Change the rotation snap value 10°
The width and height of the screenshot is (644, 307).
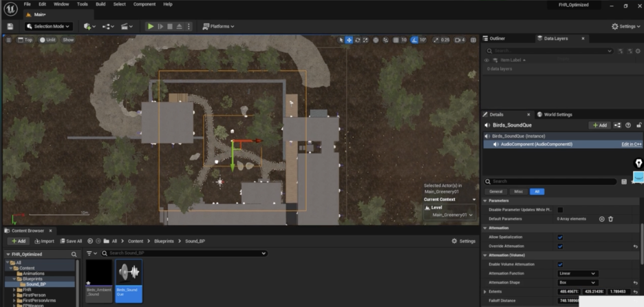(423, 40)
